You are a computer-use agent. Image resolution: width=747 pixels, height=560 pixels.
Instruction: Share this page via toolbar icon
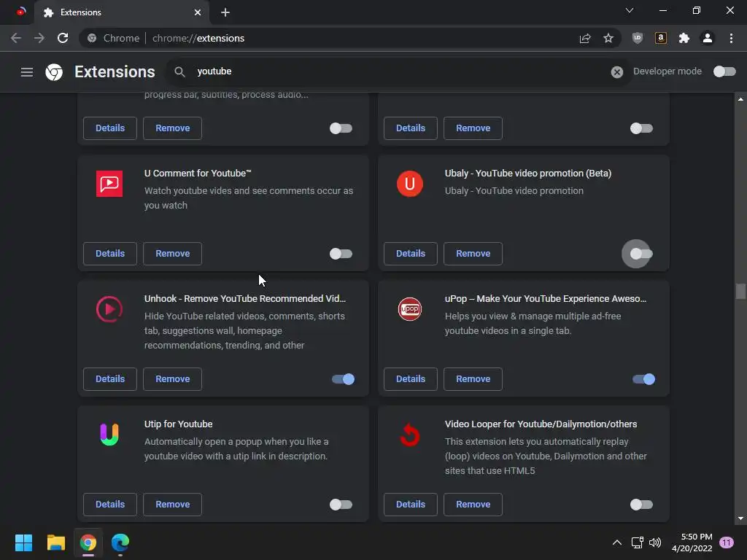click(x=585, y=38)
